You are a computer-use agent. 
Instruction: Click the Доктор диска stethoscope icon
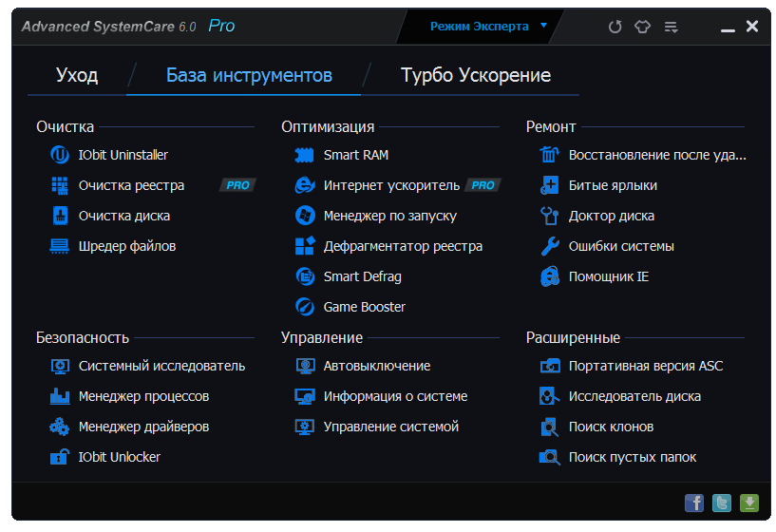click(549, 216)
